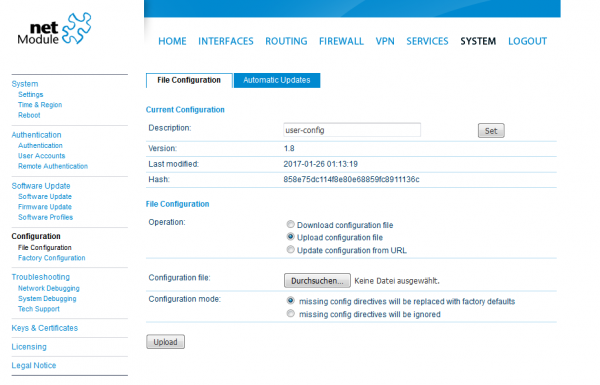The height and width of the screenshot is (385, 600).
Task: Open the Software Update sidebar heading
Action: pos(41,186)
